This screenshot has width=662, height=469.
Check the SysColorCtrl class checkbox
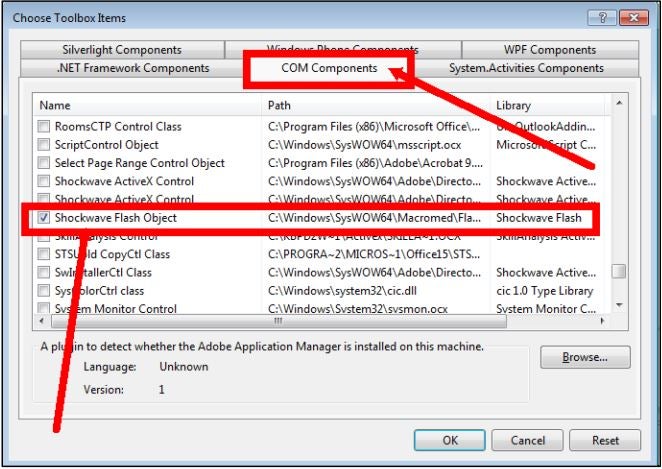(43, 290)
